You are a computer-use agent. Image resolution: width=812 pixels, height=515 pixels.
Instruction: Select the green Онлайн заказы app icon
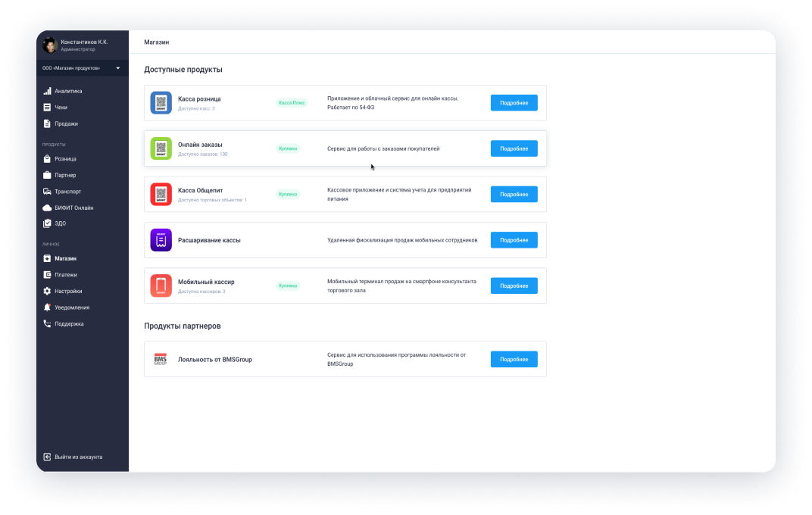coord(161,148)
